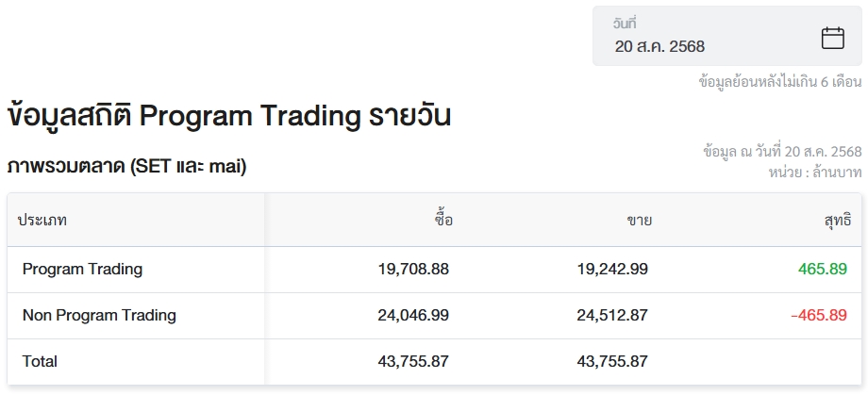Click the วันที่ label in date box
This screenshot has width=868, height=395.
(625, 24)
